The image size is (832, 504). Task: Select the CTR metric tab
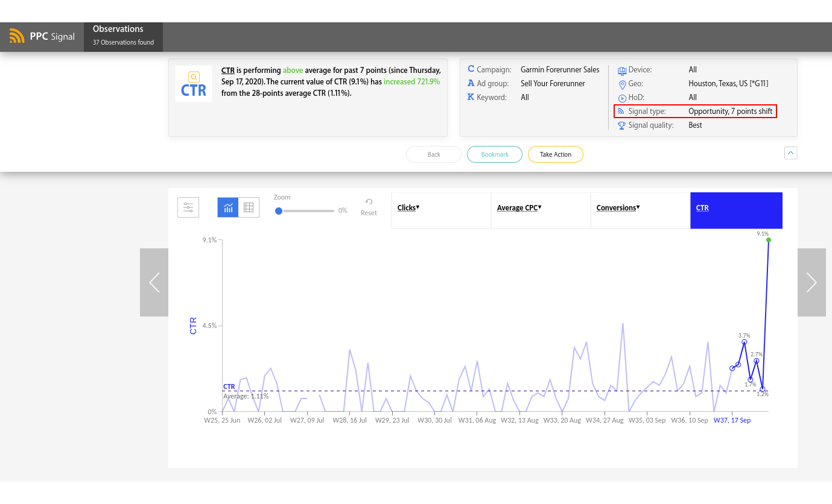coord(736,210)
